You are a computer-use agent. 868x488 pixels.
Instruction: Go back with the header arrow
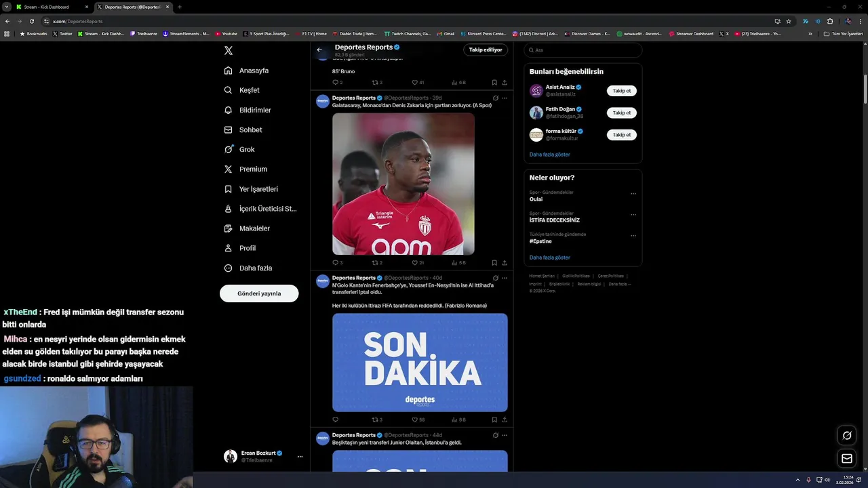[x=319, y=49]
